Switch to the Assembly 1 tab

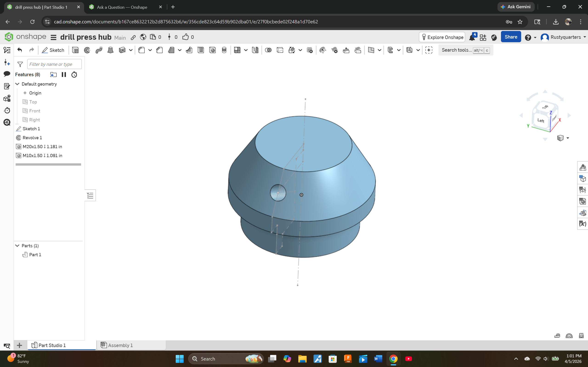pyautogui.click(x=120, y=345)
